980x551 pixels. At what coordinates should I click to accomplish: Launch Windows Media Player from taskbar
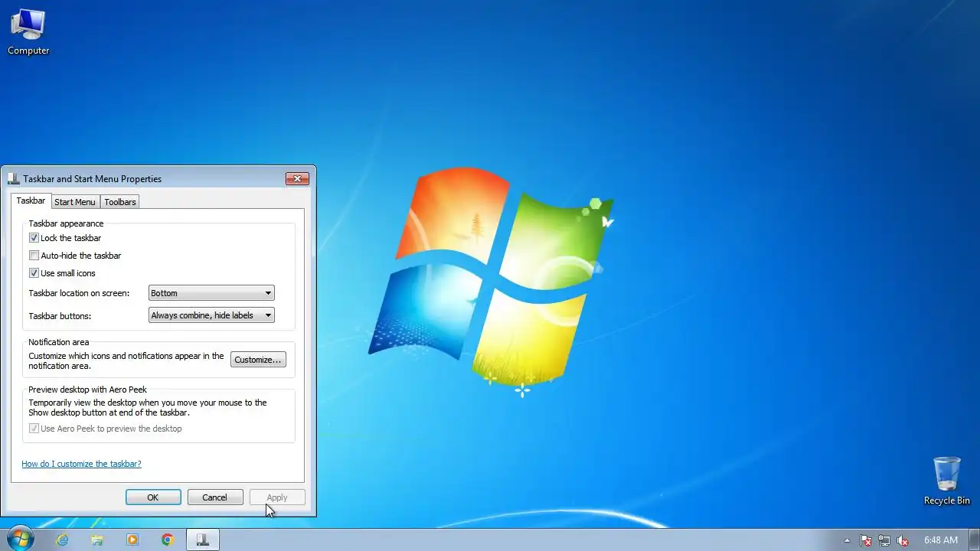(132, 540)
